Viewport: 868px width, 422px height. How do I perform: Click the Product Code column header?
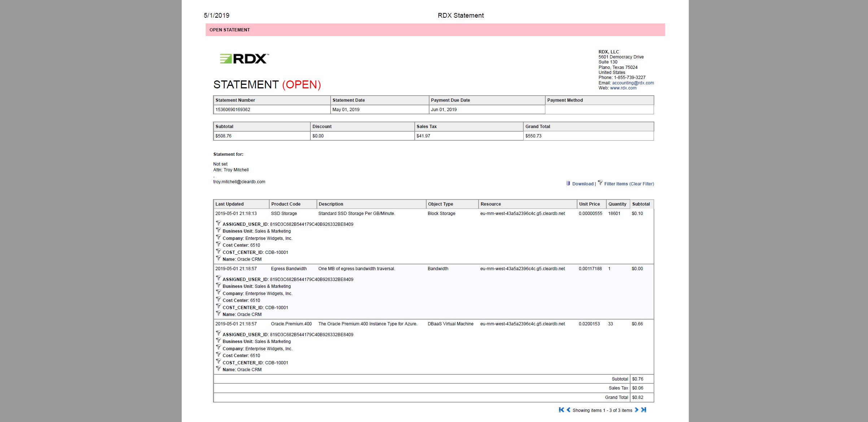[x=285, y=204]
